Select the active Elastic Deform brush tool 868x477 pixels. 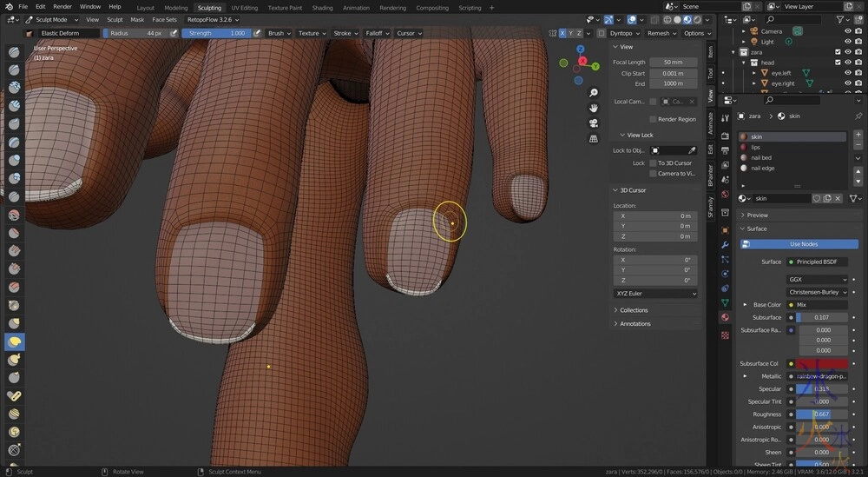coord(15,341)
